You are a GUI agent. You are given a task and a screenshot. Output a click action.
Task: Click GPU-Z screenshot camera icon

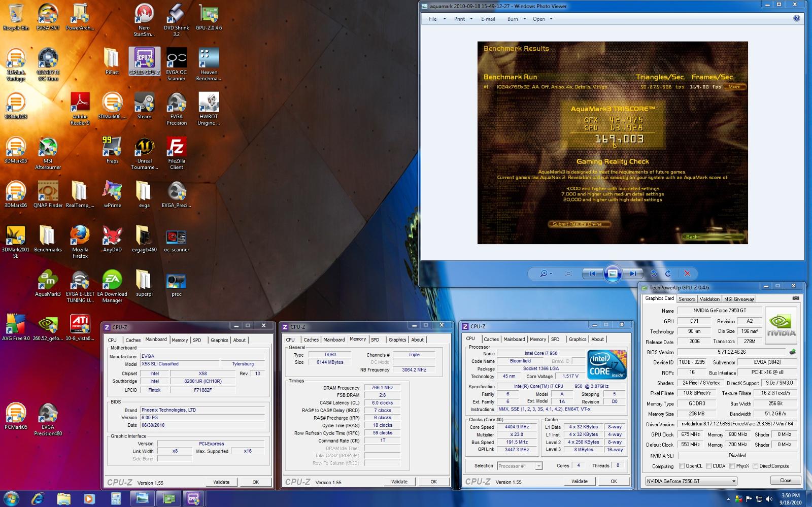(796, 298)
